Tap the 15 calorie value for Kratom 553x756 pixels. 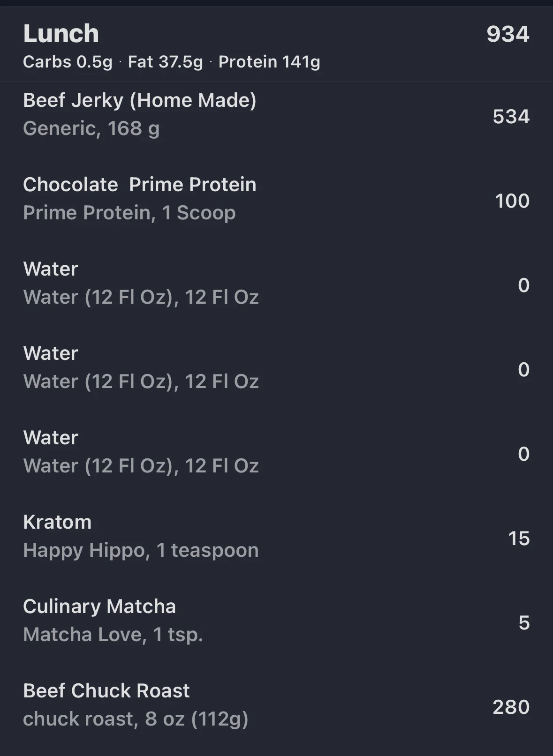[519, 539]
